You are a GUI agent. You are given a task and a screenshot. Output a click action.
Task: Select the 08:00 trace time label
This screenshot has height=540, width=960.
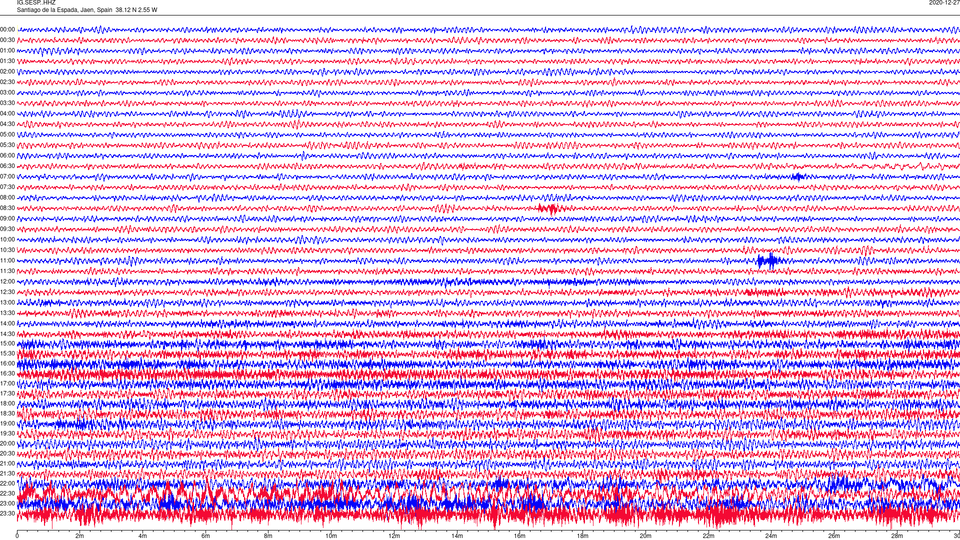click(x=7, y=197)
